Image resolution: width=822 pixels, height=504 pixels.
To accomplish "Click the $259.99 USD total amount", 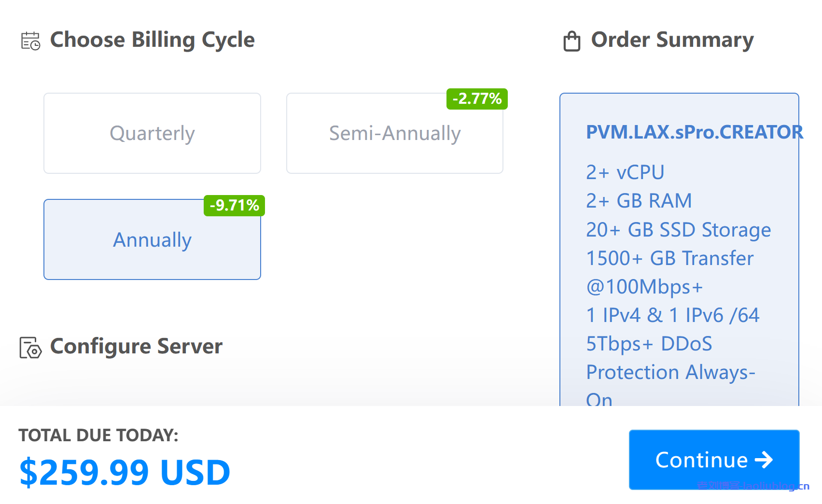I will coord(124,472).
